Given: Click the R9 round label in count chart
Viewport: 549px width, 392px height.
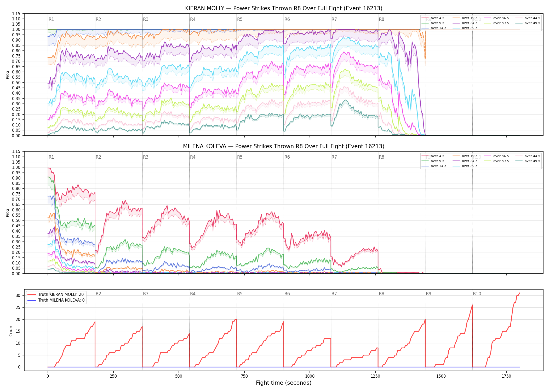Looking at the screenshot, I should (x=428, y=294).
